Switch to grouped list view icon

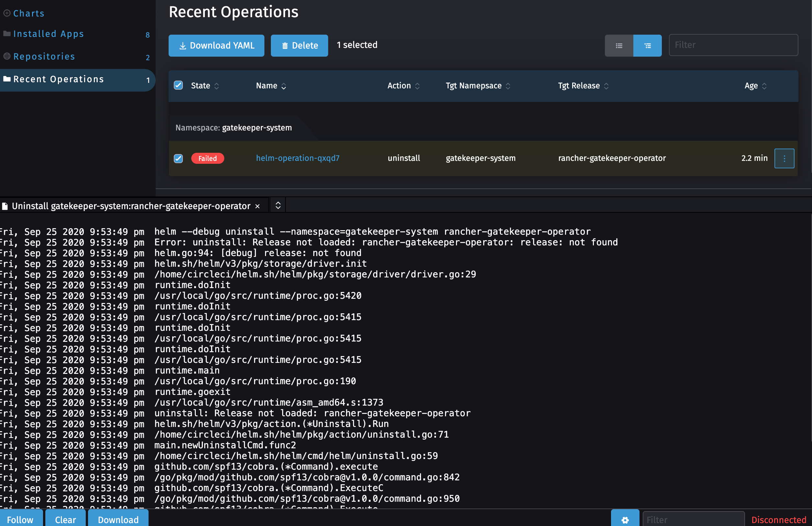pos(647,45)
